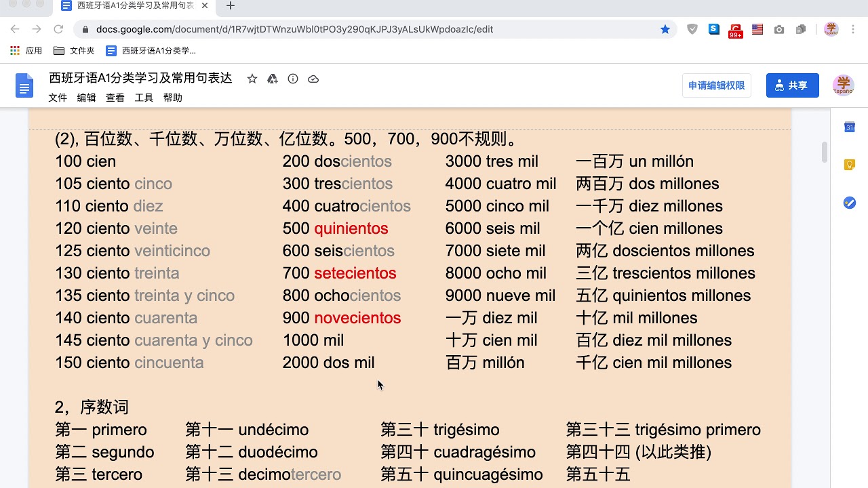Click the red word setecientos
This screenshot has width=868, height=488.
(355, 273)
